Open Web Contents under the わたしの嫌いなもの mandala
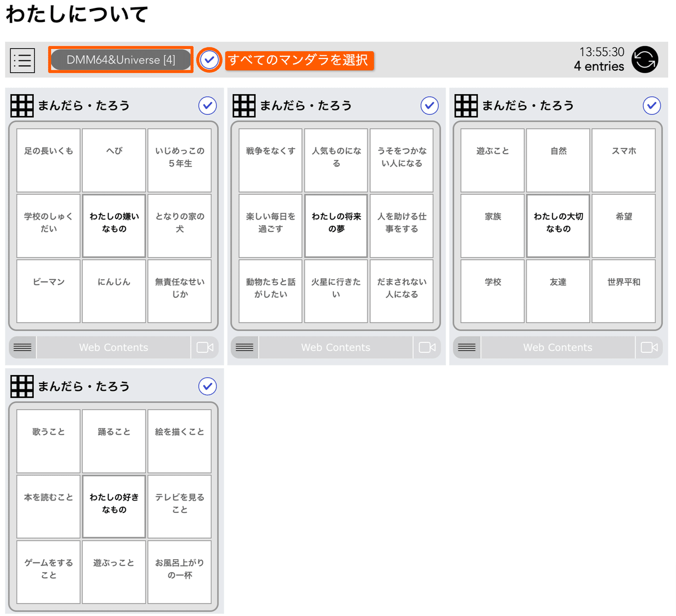The image size is (676, 616). click(114, 347)
